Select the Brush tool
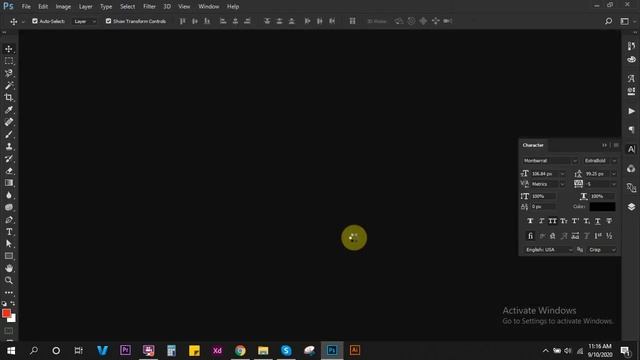The width and height of the screenshot is (640, 360). (9, 134)
